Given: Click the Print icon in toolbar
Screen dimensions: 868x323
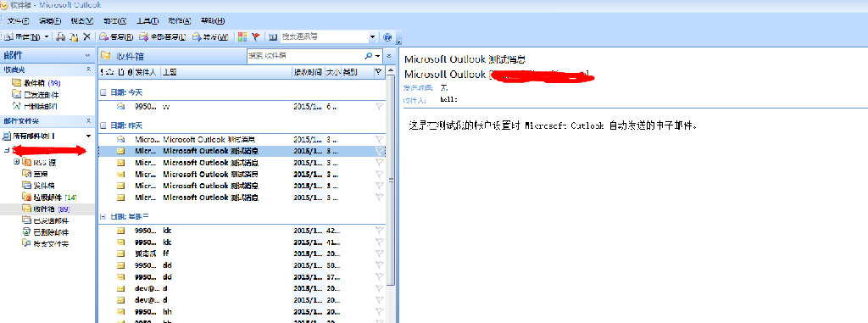Looking at the screenshot, I should pyautogui.click(x=60, y=37).
